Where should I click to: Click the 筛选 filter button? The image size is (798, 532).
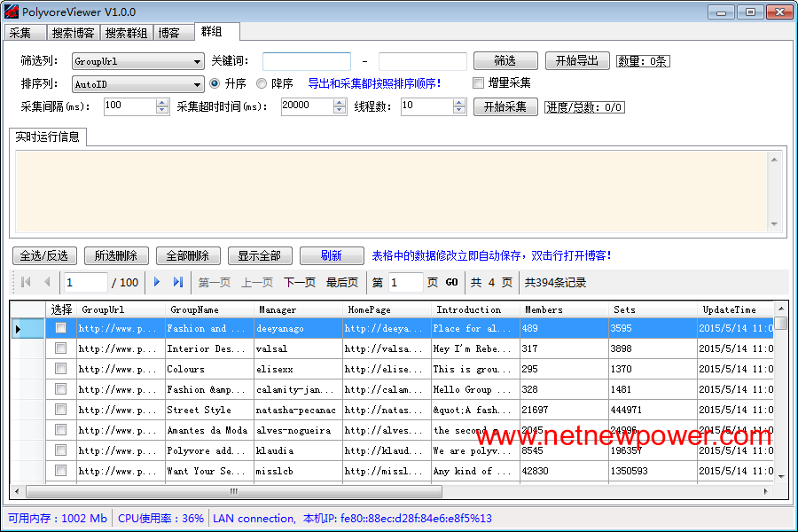[505, 61]
